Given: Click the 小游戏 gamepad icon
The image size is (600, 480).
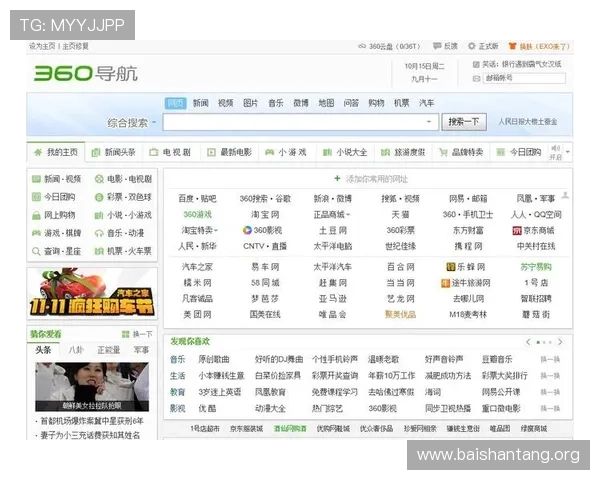Looking at the screenshot, I should 269,152.
